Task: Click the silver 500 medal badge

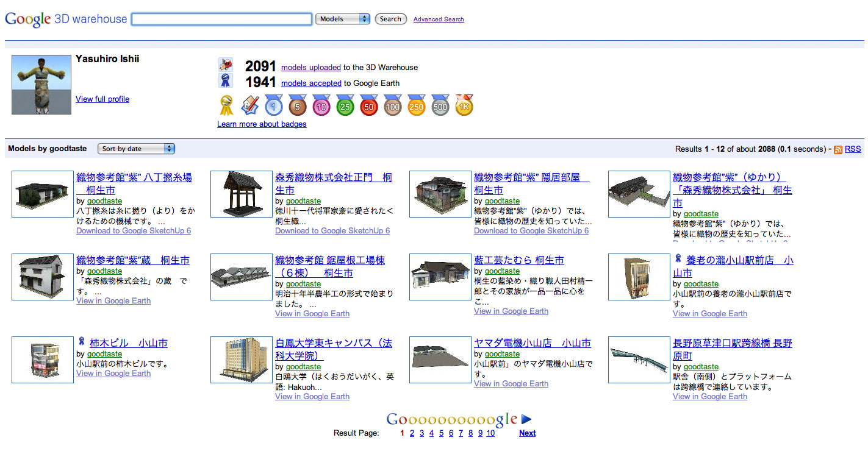Action: click(x=440, y=105)
